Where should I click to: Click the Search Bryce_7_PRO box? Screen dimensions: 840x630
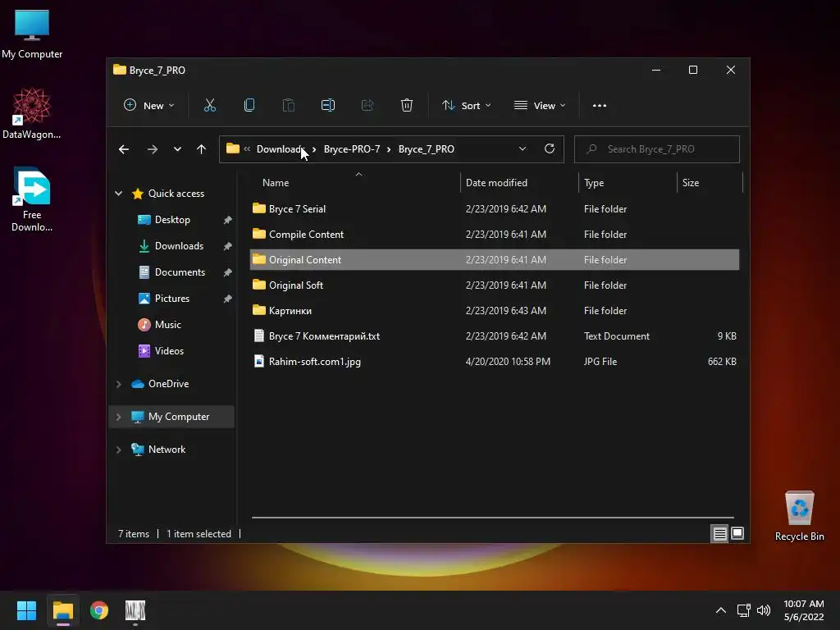tap(657, 149)
